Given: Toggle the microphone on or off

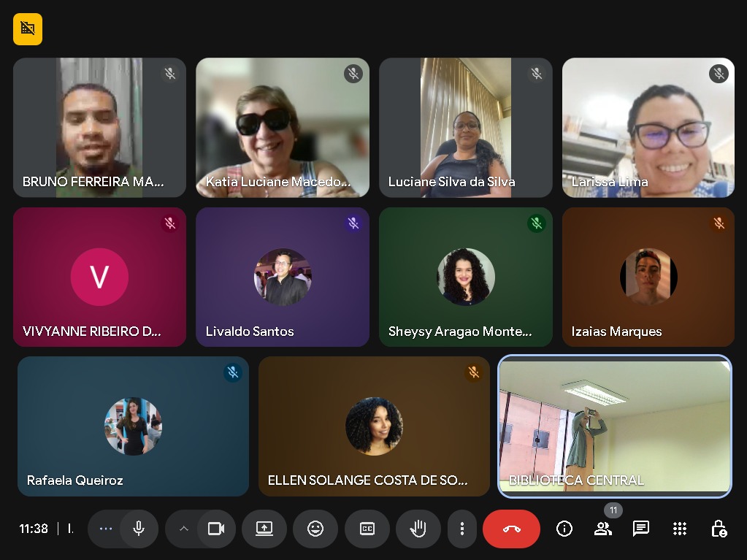Looking at the screenshot, I should pos(139,529).
